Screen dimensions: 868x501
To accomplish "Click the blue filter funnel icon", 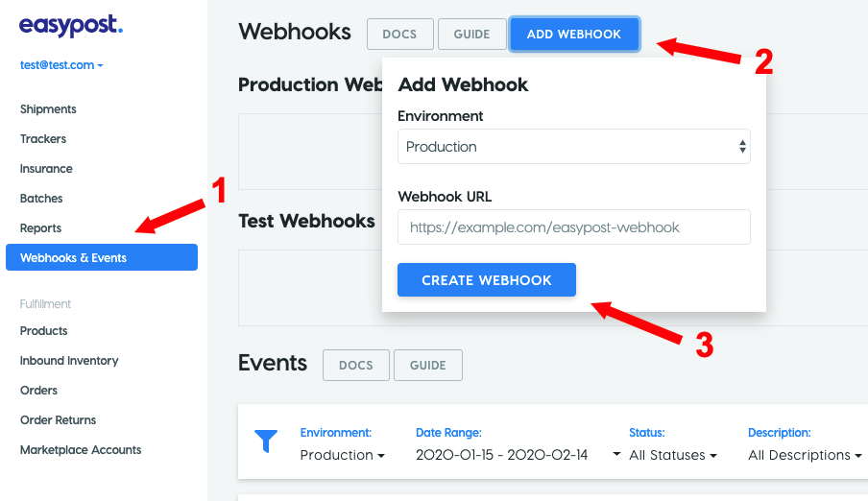I will pos(266,441).
